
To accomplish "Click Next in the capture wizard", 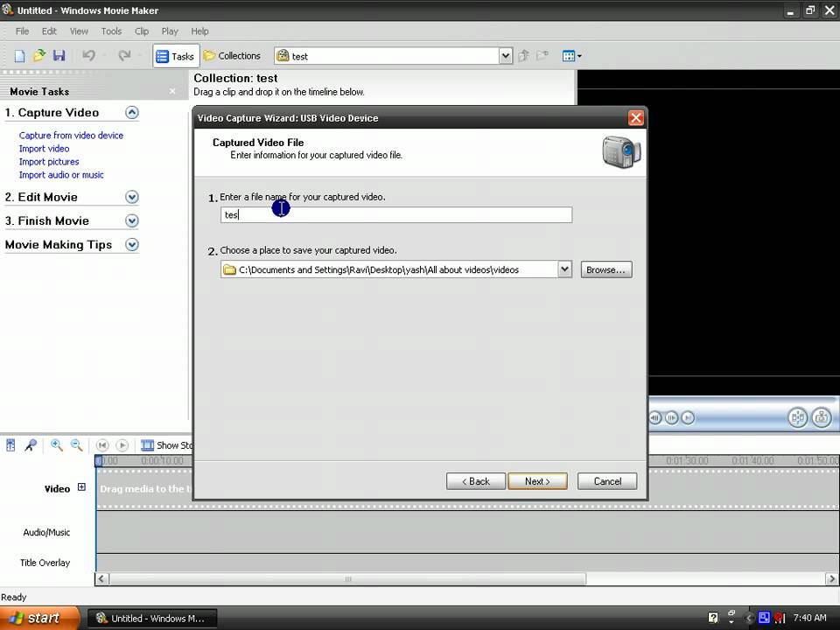I will [537, 481].
